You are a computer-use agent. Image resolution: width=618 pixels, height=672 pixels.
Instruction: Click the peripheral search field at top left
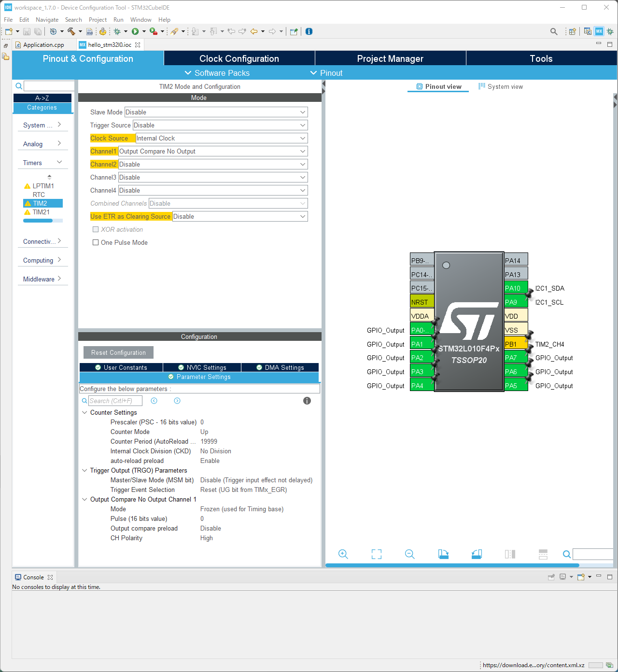[x=49, y=86]
